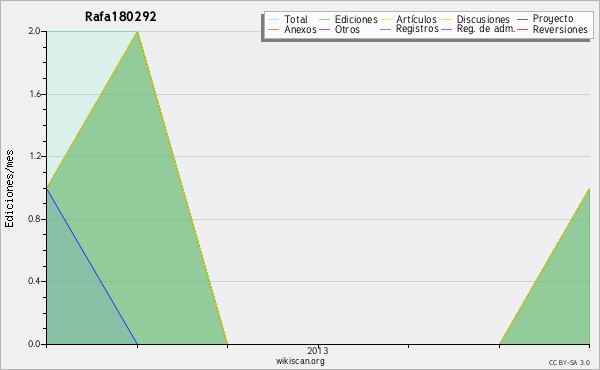The image size is (600, 370).
Task: Click the Reversiones legend label
Action: [560, 29]
